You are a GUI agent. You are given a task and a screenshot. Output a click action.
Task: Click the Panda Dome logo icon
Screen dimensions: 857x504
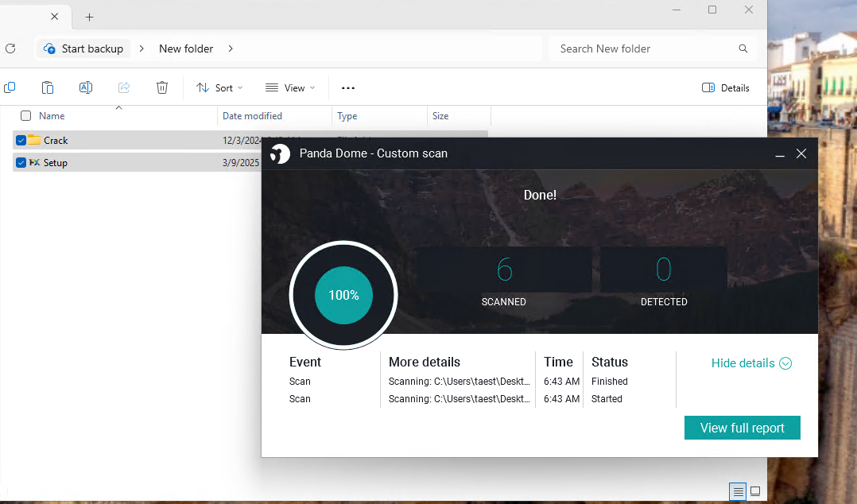click(281, 153)
